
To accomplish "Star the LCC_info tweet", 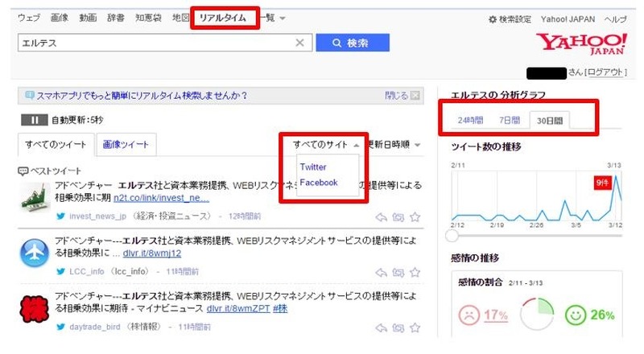I will pyautogui.click(x=415, y=272).
